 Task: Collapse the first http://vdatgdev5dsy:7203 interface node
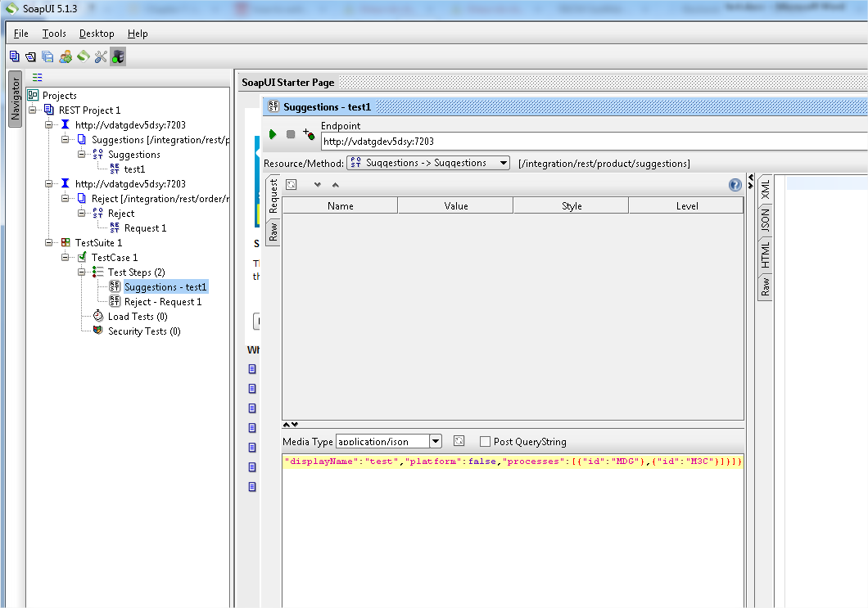pyautogui.click(x=48, y=124)
